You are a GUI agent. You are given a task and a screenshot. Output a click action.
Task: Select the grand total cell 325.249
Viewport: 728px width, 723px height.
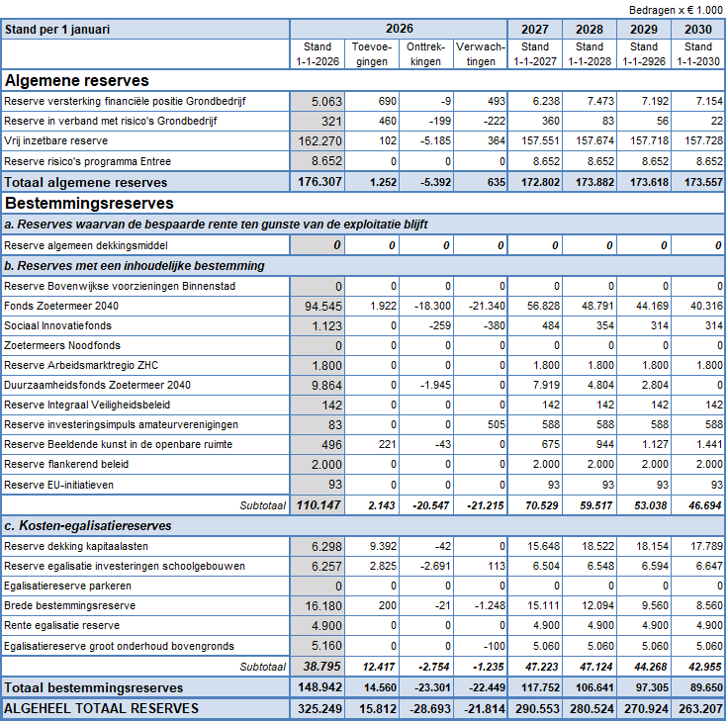click(317, 708)
